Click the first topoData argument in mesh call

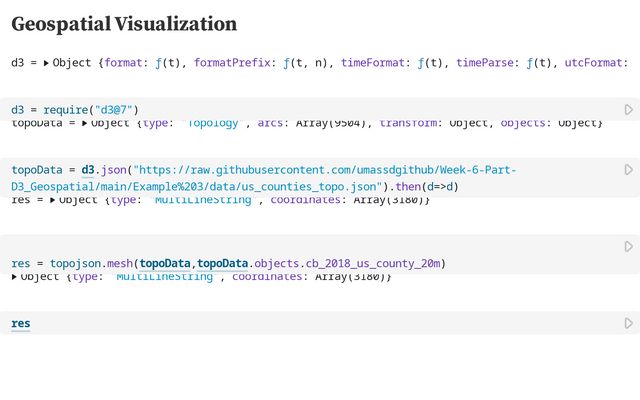[x=165, y=263]
